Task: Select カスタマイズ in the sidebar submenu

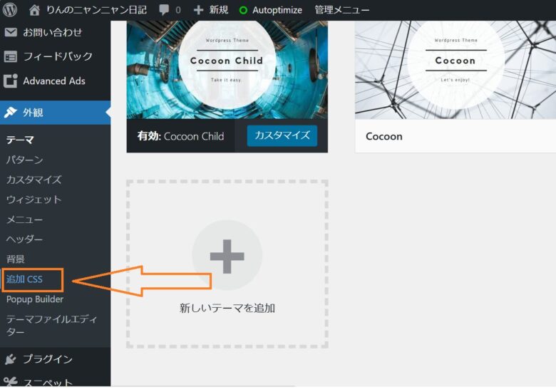Action: click(34, 180)
